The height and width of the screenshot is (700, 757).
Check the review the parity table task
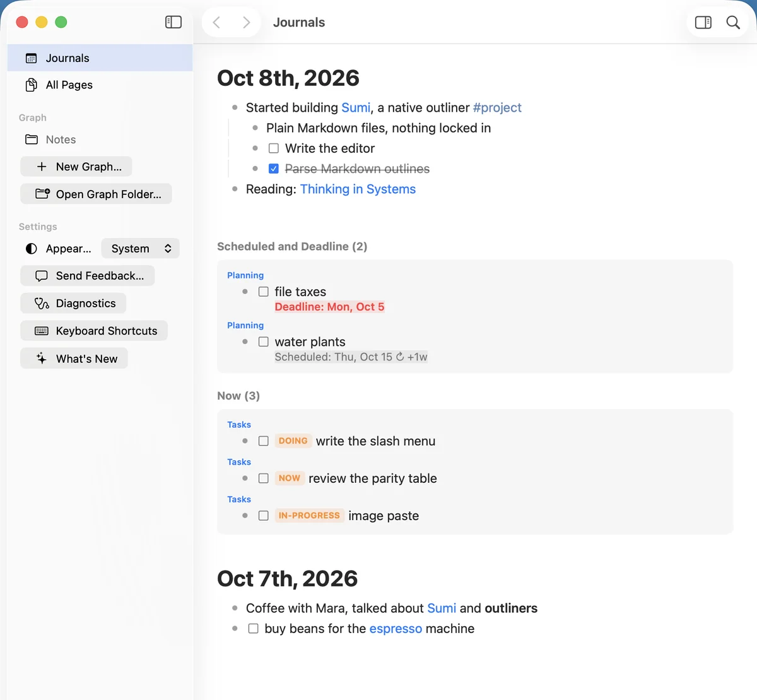(264, 478)
